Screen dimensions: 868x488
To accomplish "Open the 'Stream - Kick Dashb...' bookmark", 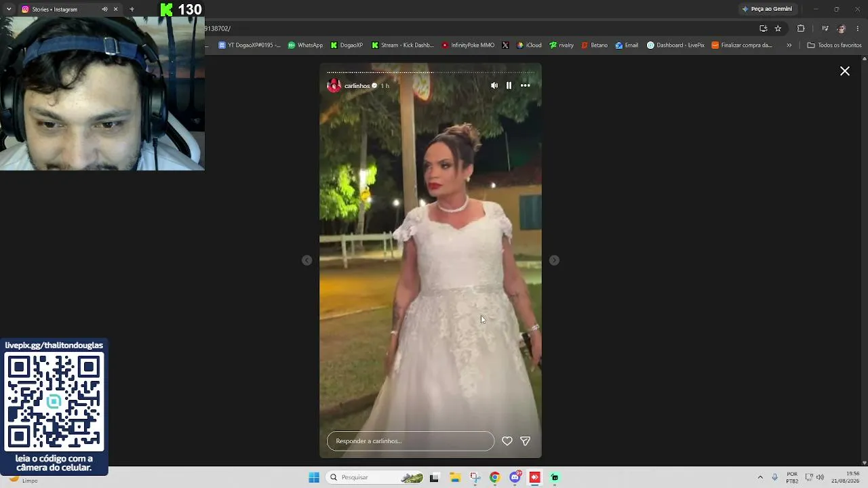I will tap(403, 45).
